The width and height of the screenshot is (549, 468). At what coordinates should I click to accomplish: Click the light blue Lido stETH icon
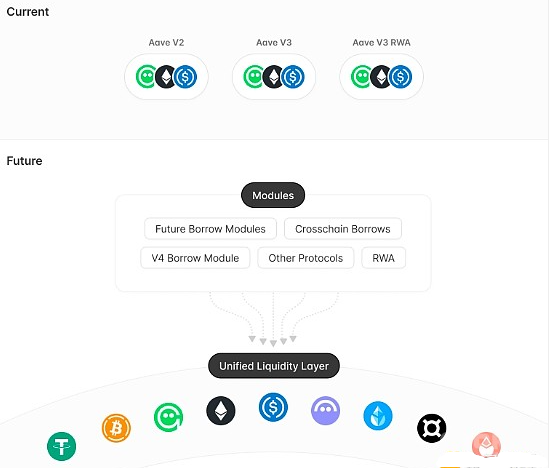378,416
